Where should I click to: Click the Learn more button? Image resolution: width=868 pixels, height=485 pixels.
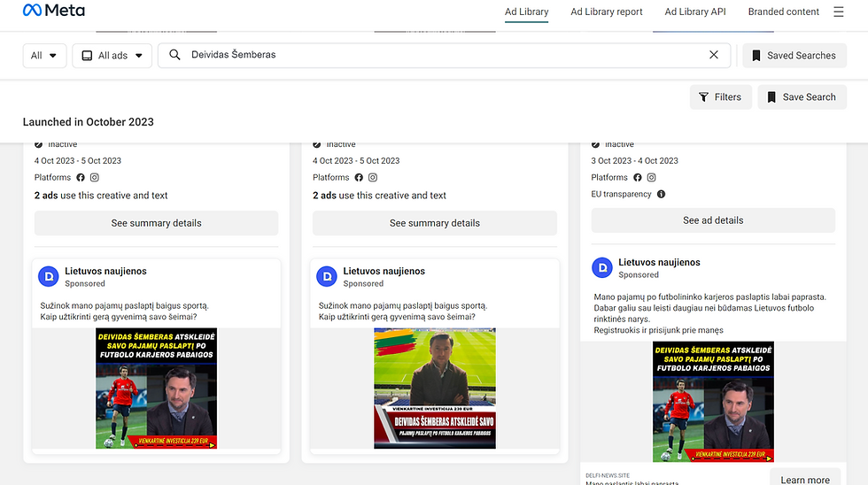805,479
